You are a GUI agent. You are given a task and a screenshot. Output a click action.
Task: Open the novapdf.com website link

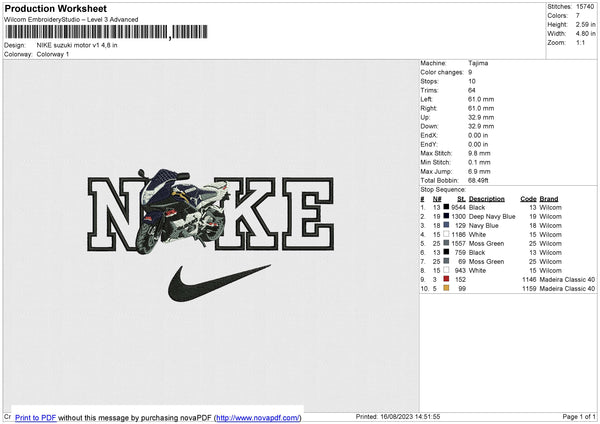point(258,418)
